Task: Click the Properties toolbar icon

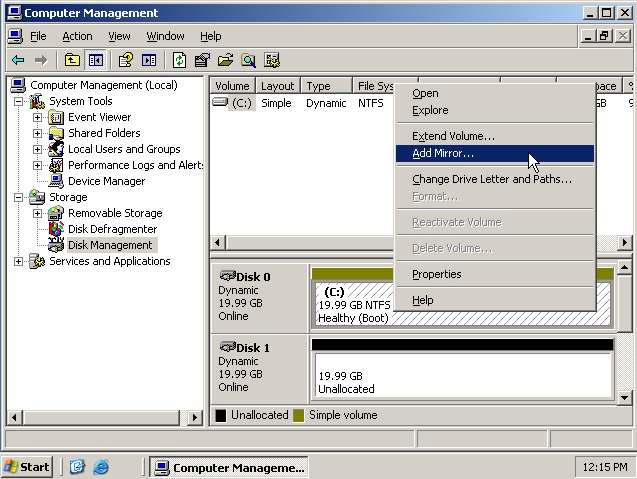Action: click(202, 61)
